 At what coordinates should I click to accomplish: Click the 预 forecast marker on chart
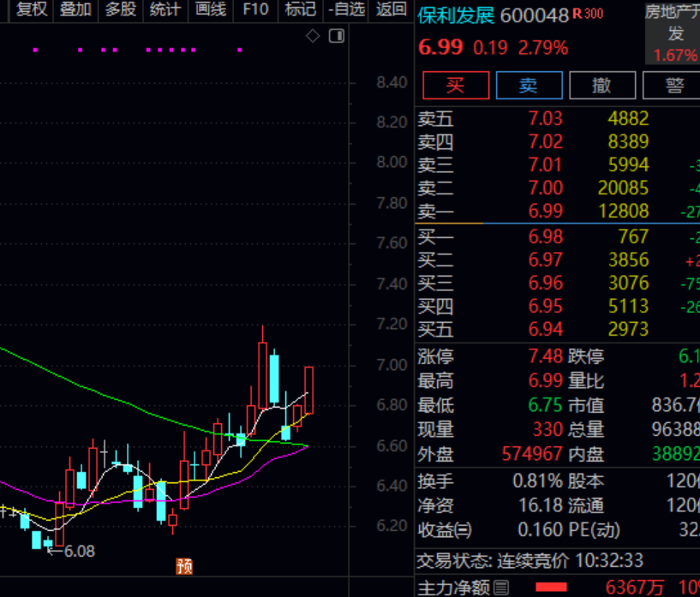click(184, 566)
